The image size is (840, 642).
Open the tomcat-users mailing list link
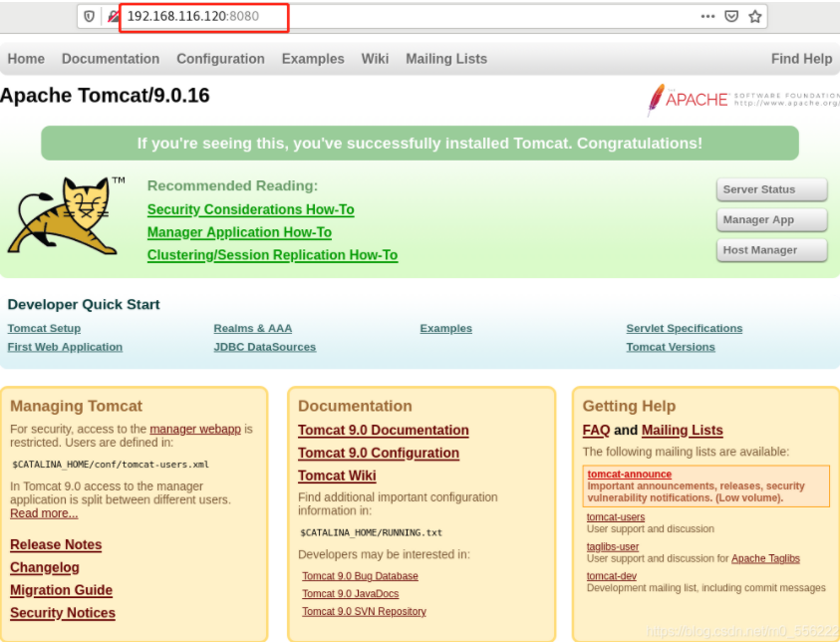pos(616,516)
